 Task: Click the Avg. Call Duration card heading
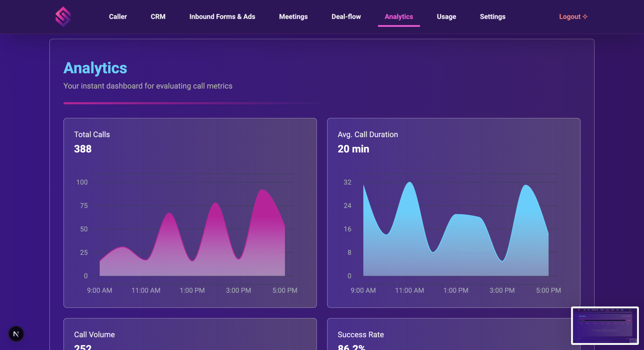coord(368,135)
